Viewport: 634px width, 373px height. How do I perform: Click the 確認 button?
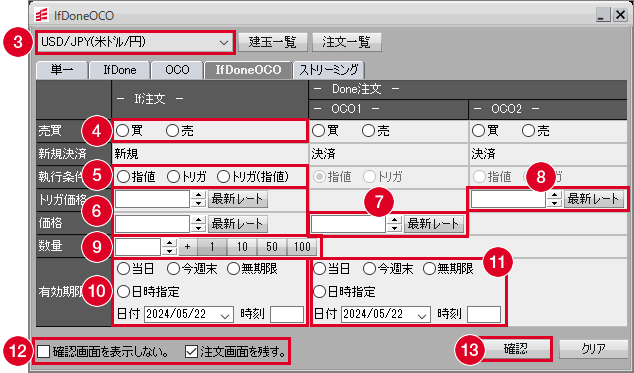[516, 349]
